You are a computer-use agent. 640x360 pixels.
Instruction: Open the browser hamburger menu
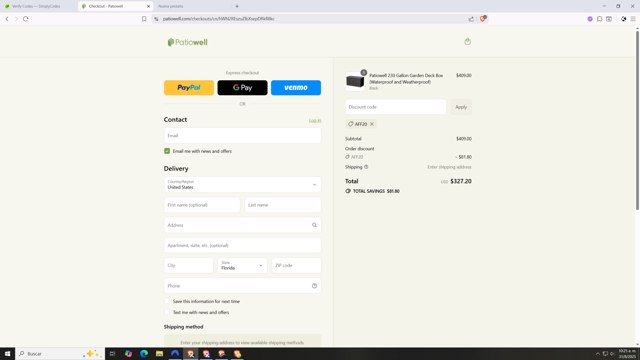click(633, 19)
